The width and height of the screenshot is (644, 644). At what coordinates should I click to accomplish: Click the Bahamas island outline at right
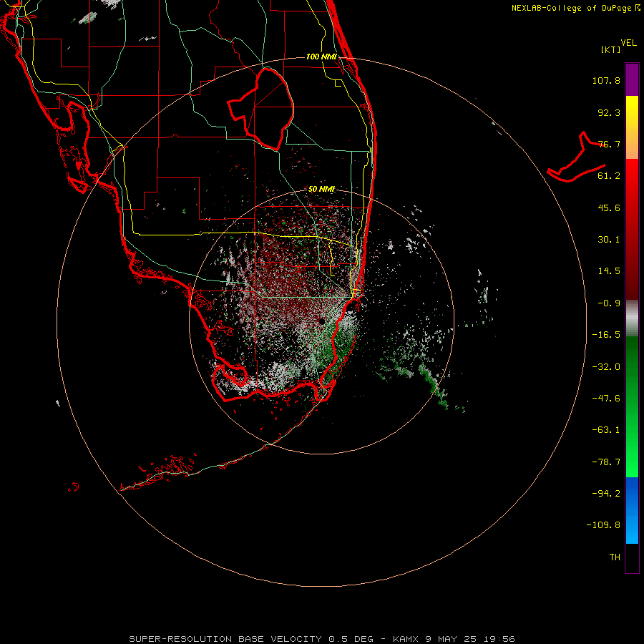[x=576, y=157]
